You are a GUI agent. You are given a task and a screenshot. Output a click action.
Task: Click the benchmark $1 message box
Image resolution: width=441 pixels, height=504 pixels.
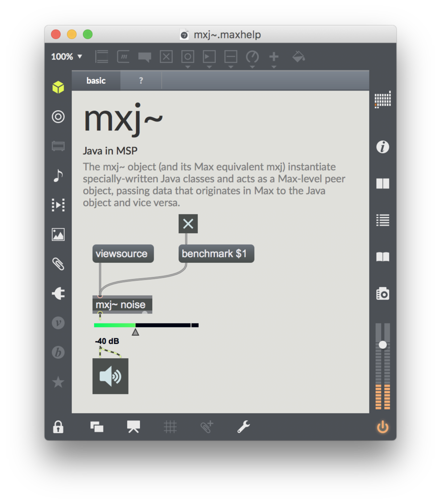click(216, 253)
